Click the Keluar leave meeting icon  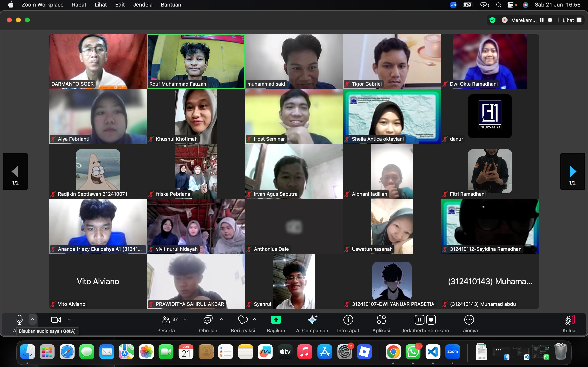pos(570,320)
